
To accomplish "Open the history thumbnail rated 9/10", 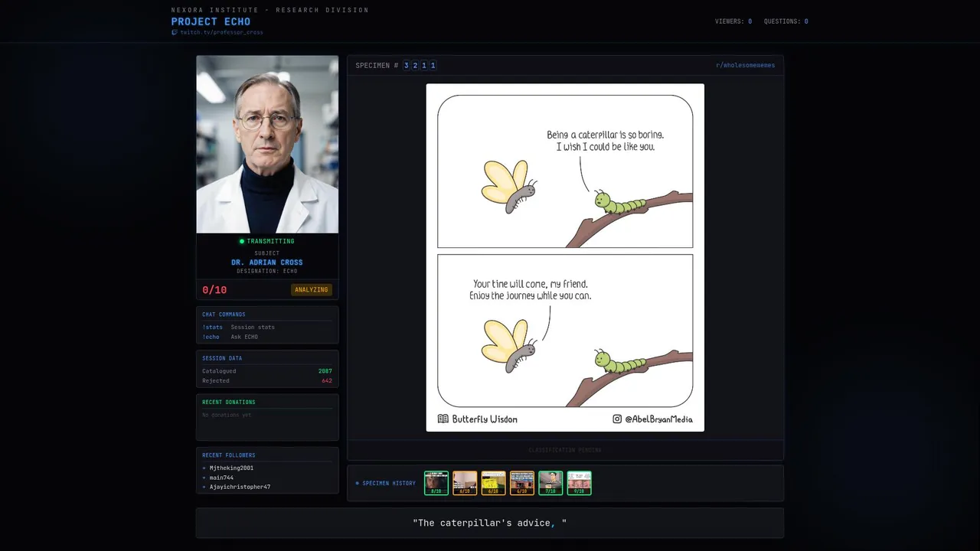I will (579, 483).
